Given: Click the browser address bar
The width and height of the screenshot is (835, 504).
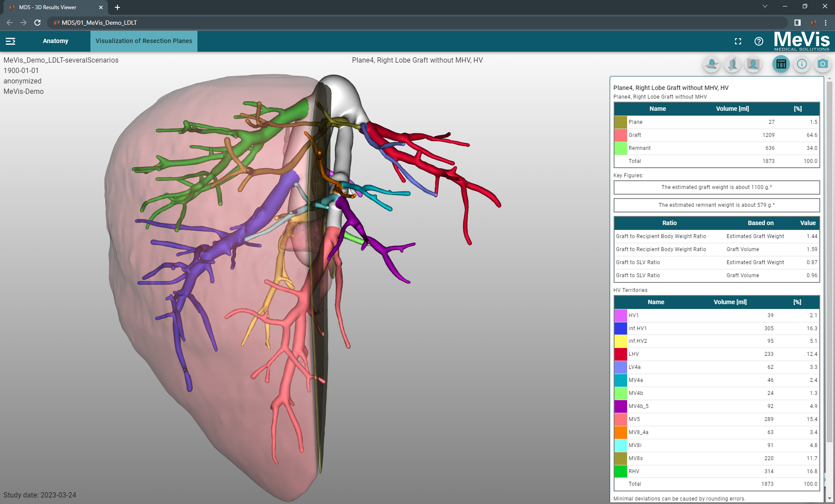Looking at the screenshot, I should pyautogui.click(x=417, y=23).
